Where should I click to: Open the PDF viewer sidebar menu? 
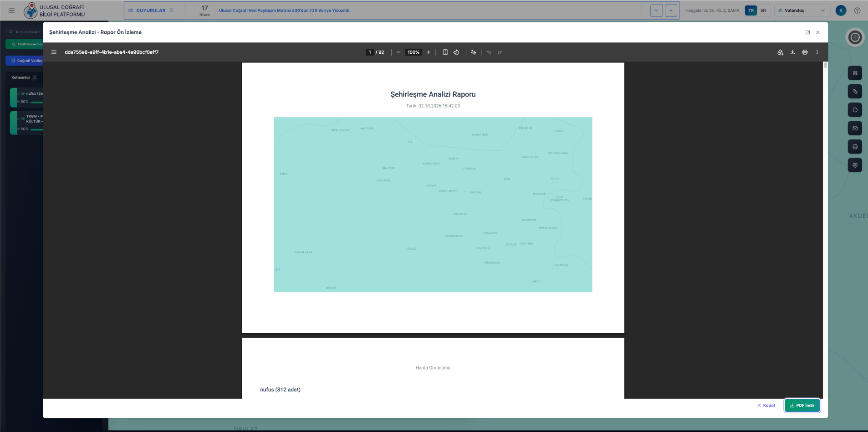pyautogui.click(x=54, y=52)
